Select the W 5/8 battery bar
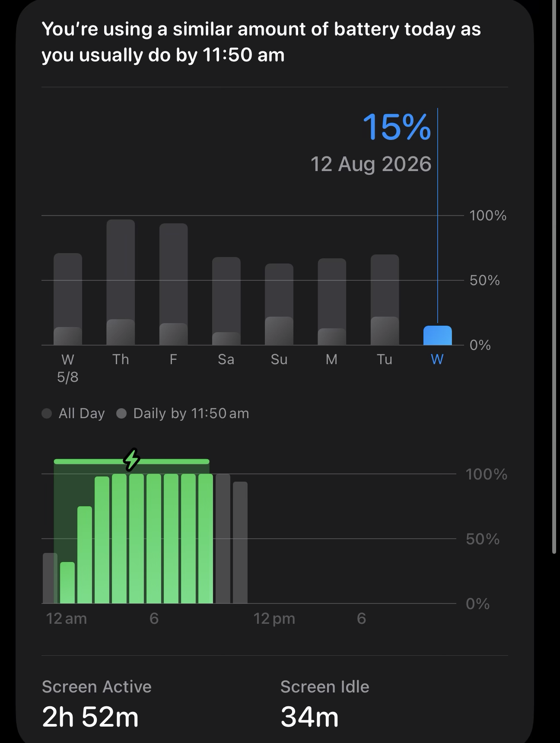The width and height of the screenshot is (560, 743). (x=68, y=299)
